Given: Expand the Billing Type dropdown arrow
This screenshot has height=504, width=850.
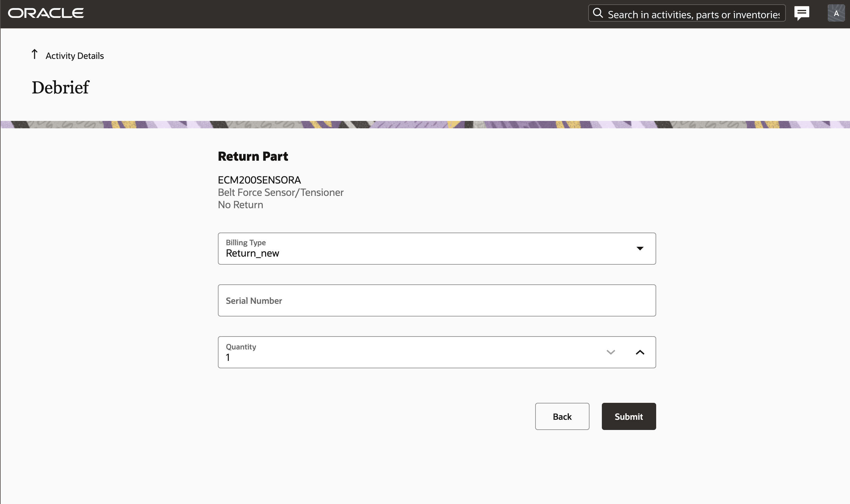Looking at the screenshot, I should tap(640, 249).
